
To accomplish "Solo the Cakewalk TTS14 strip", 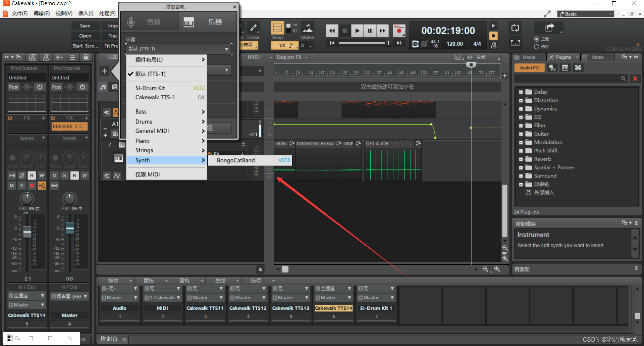I will coord(22,186).
